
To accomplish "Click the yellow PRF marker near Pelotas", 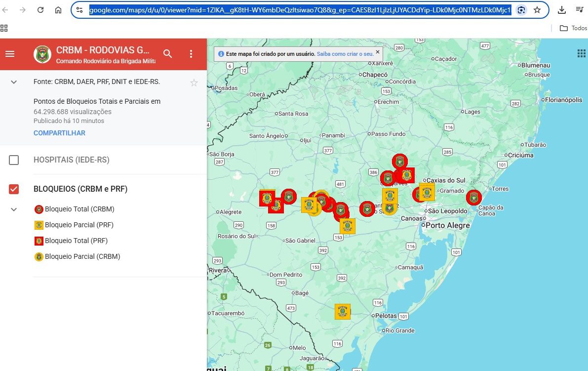I will pos(343,312).
